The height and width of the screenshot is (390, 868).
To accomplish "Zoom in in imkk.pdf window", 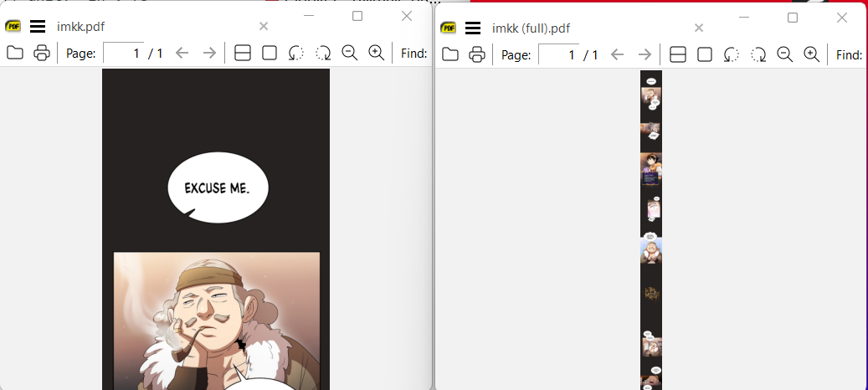I will (377, 53).
